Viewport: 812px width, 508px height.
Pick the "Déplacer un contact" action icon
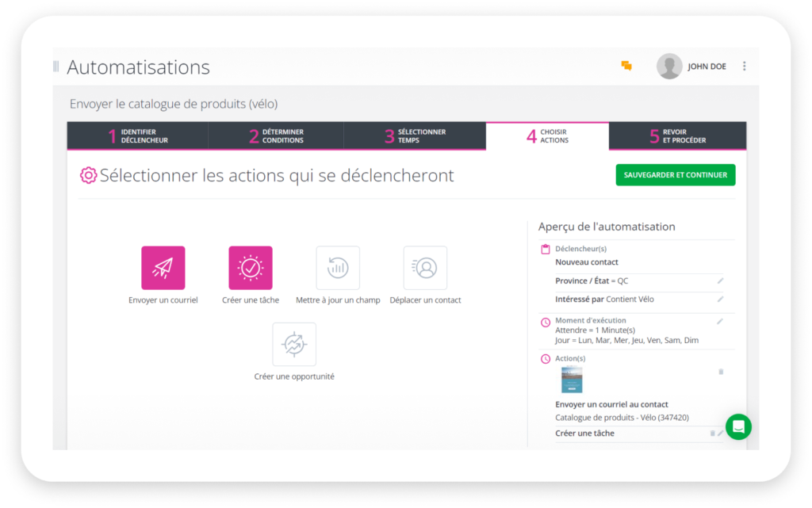pos(425,267)
